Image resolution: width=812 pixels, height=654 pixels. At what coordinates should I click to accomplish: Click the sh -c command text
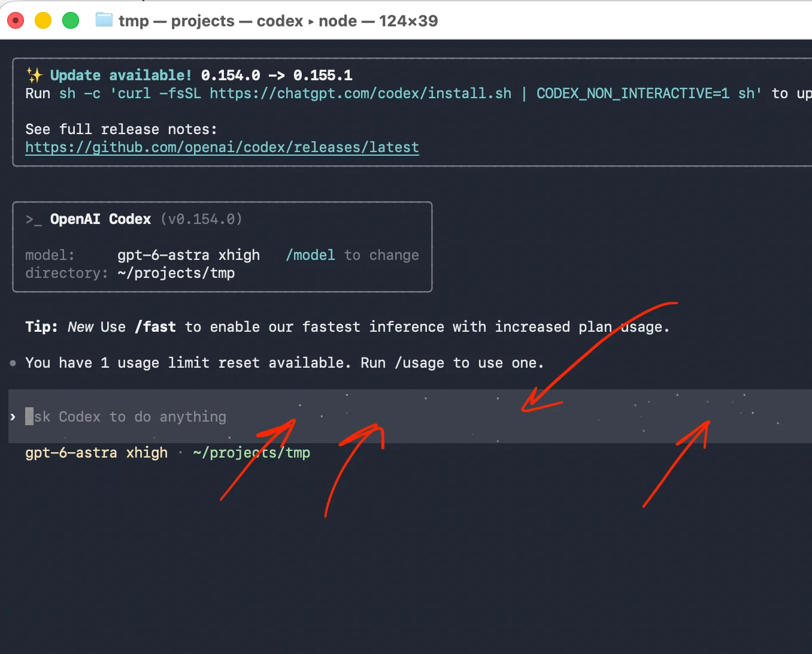[x=80, y=93]
